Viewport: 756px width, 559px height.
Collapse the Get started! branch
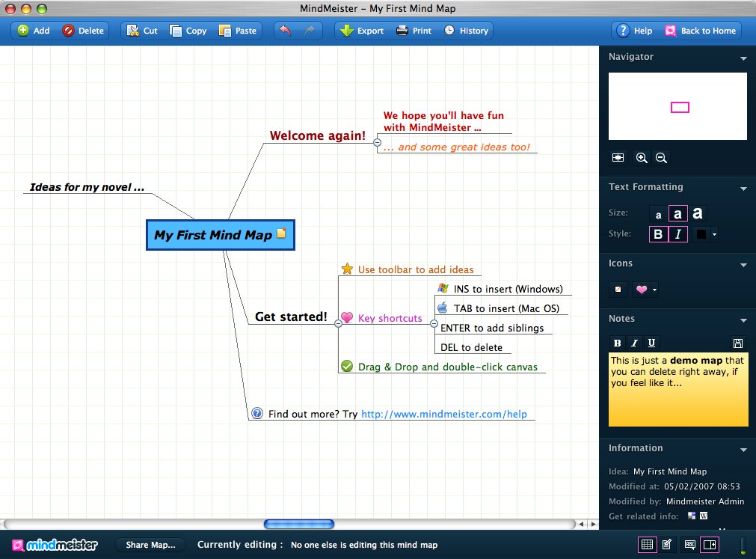point(339,323)
